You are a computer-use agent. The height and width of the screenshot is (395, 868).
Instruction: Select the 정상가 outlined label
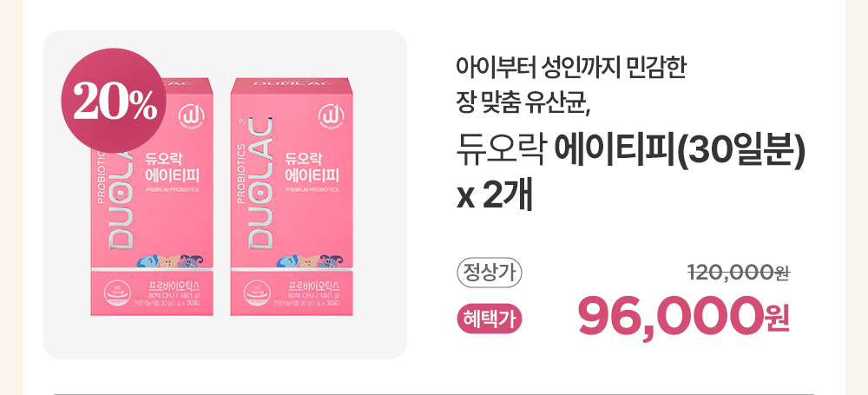[490, 273]
